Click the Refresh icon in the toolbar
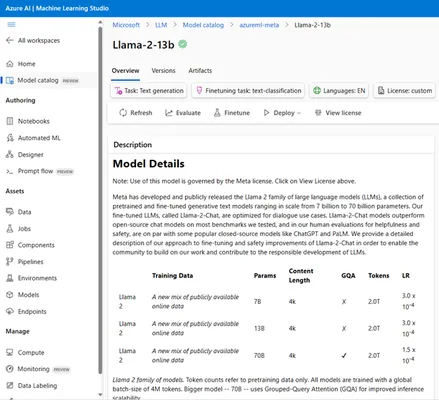This screenshot has width=439, height=400. 123,113
